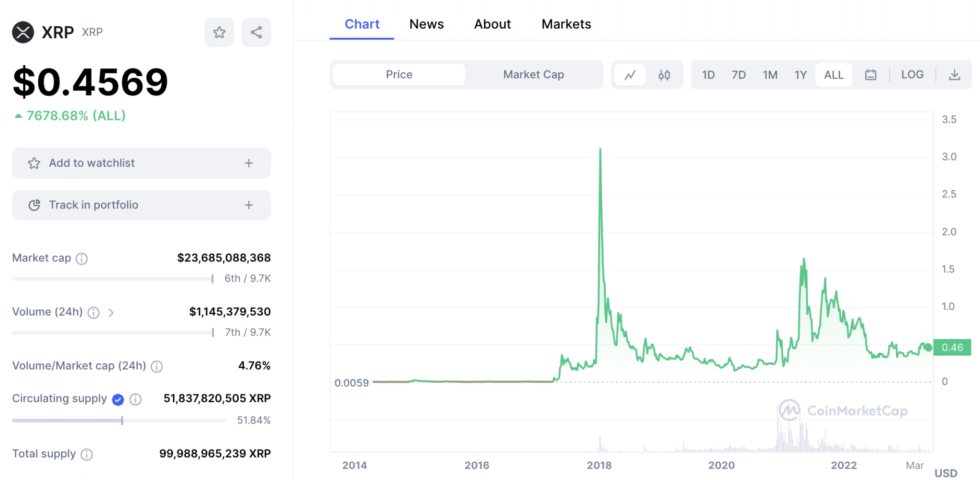Click the 2020 x-axis label
This screenshot has height=480, width=980.
pyautogui.click(x=722, y=466)
